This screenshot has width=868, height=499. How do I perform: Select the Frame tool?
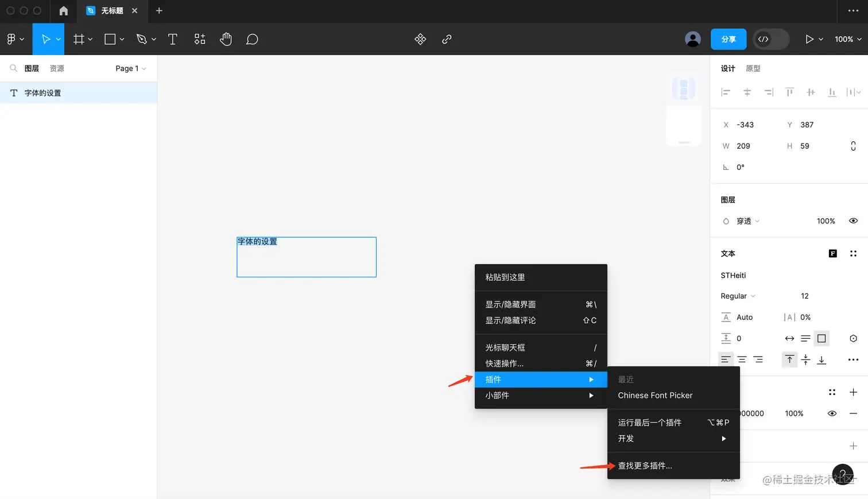tap(79, 39)
